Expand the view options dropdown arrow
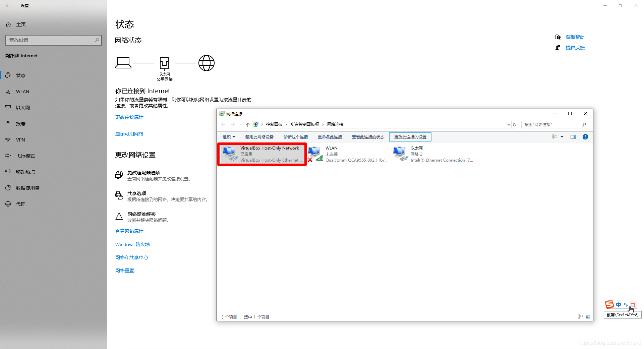Screen dimensions: 644x349 click(562, 137)
